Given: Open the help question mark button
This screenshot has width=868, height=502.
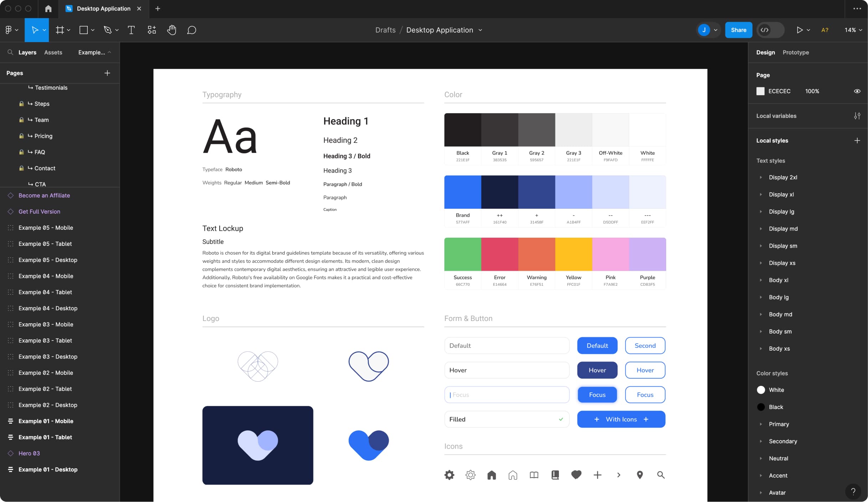Looking at the screenshot, I should coord(853,492).
